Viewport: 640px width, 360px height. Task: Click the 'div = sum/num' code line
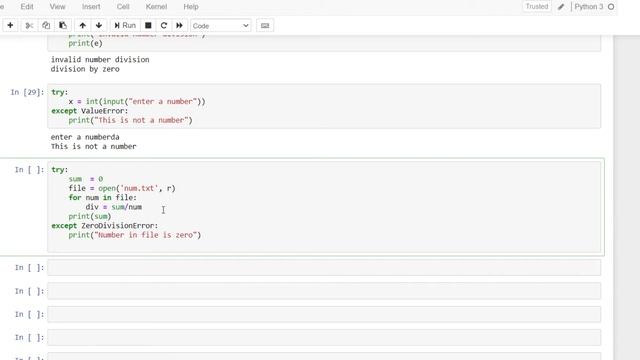click(114, 207)
